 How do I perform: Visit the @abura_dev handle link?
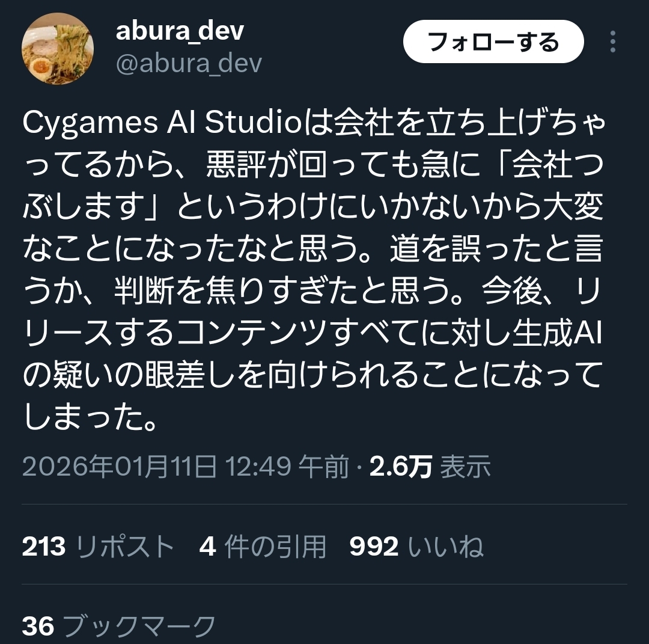tap(189, 63)
